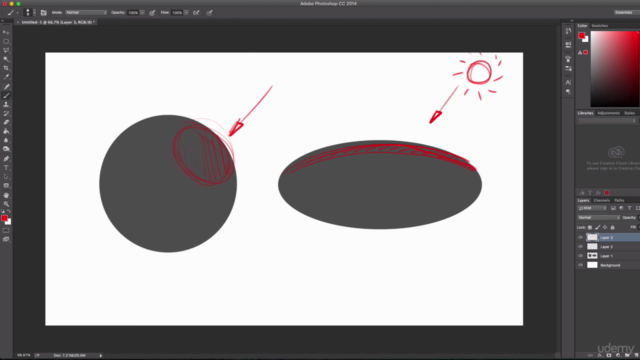Select the Pen tool
The image size is (640, 360).
tap(6, 159)
